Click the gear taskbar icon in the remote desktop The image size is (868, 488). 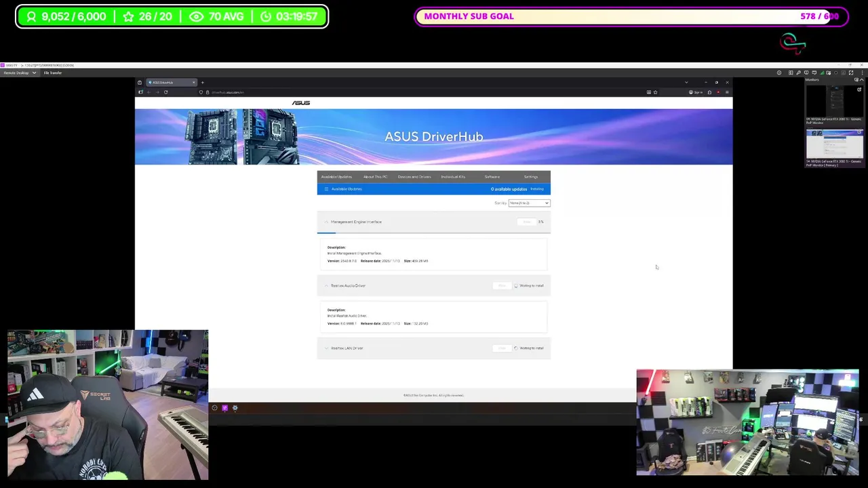235,408
